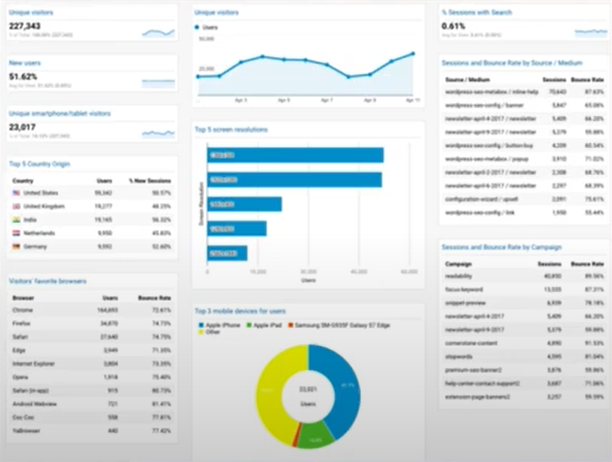
Task: Select the blue iPhone slice of donut chart
Action: [346, 386]
